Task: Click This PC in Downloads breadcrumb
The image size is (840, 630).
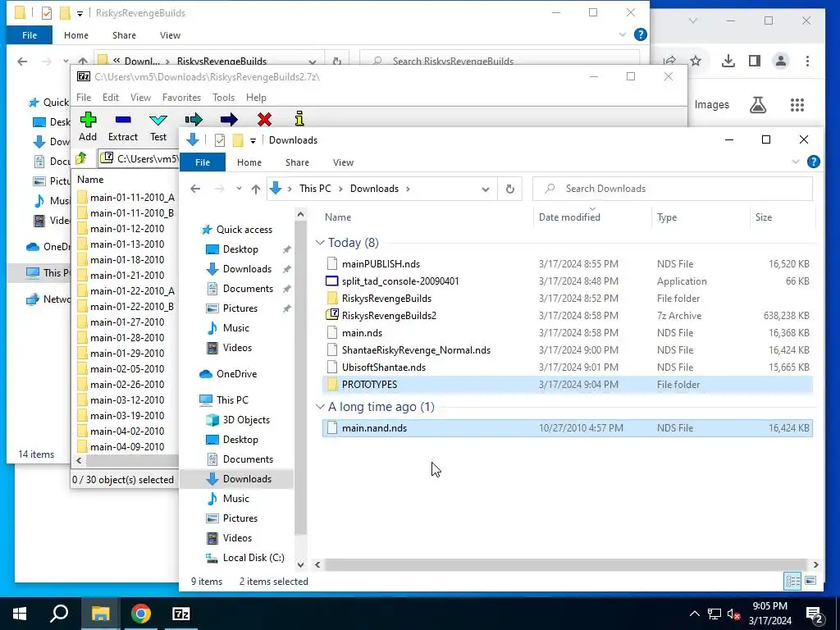Action: (x=315, y=189)
